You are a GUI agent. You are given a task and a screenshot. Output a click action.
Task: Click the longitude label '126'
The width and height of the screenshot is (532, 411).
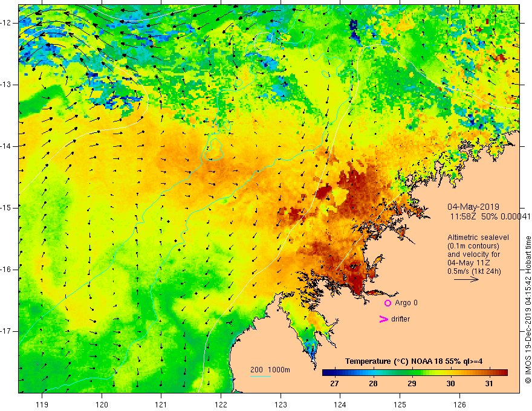click(x=459, y=404)
